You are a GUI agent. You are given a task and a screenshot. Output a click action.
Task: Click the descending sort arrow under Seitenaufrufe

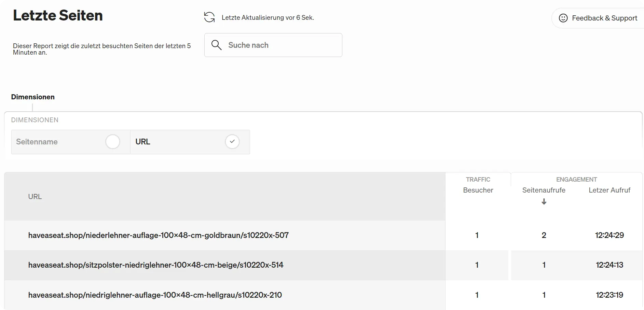[544, 202]
